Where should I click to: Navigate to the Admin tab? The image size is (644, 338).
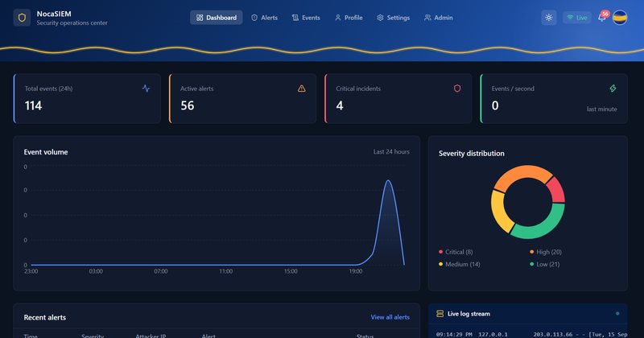pyautogui.click(x=438, y=18)
